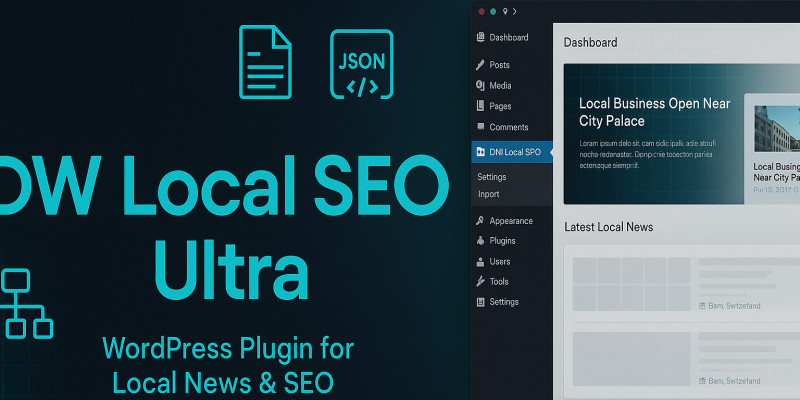800x400 pixels.
Task: Click the Lorem ipsum excerpt text
Action: point(647,154)
